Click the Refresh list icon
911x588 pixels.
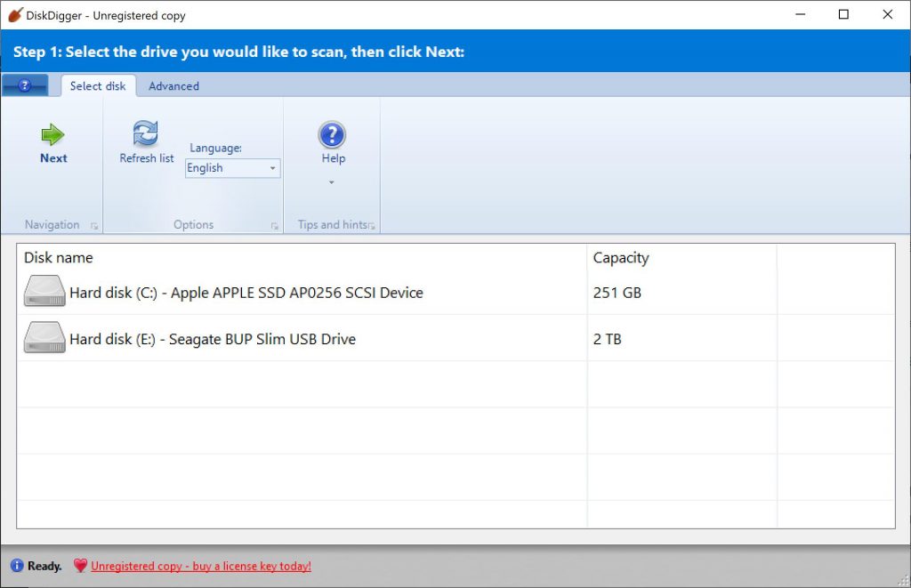[145, 133]
